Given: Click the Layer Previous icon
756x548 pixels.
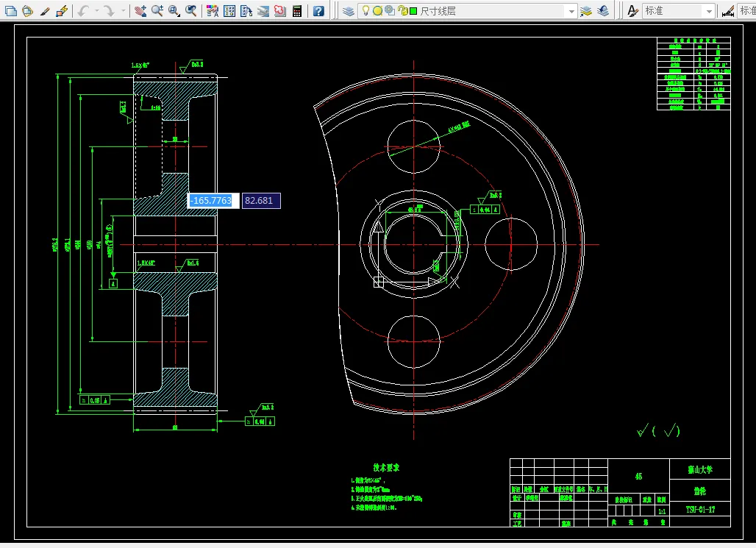Looking at the screenshot, I should [603, 10].
